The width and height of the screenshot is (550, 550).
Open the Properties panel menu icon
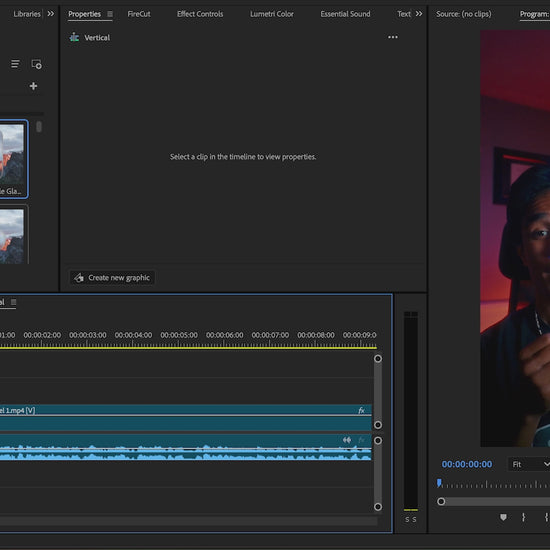110,14
